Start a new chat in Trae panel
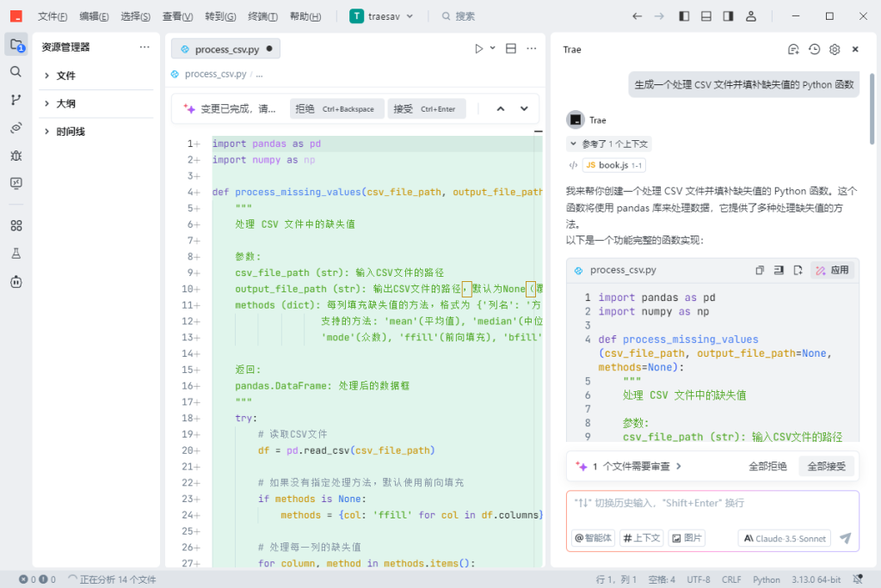881x588 pixels. tap(793, 49)
